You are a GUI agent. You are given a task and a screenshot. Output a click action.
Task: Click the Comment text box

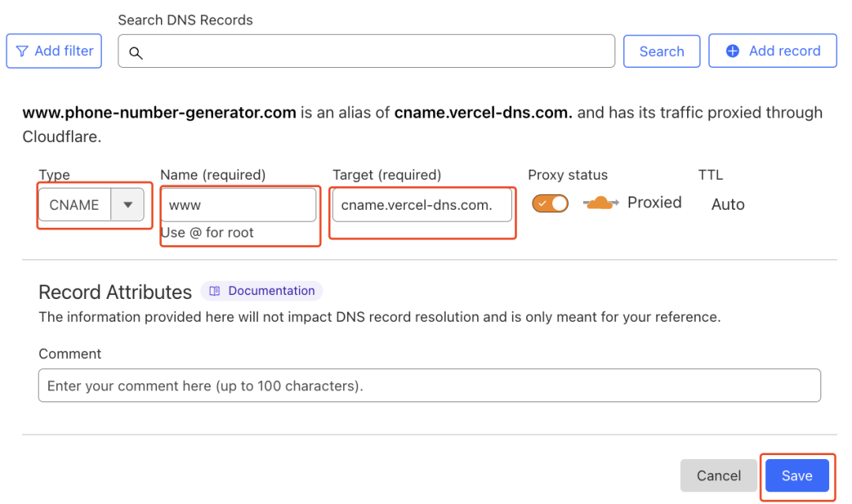tap(429, 386)
